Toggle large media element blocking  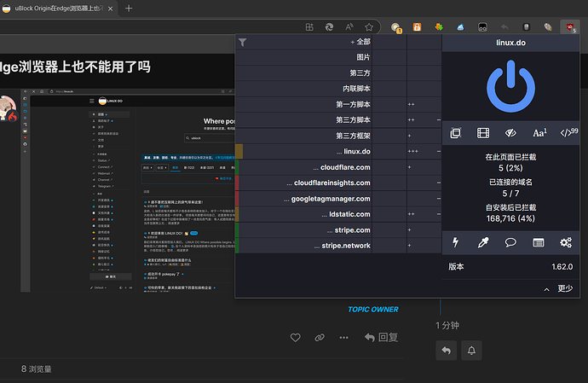483,133
